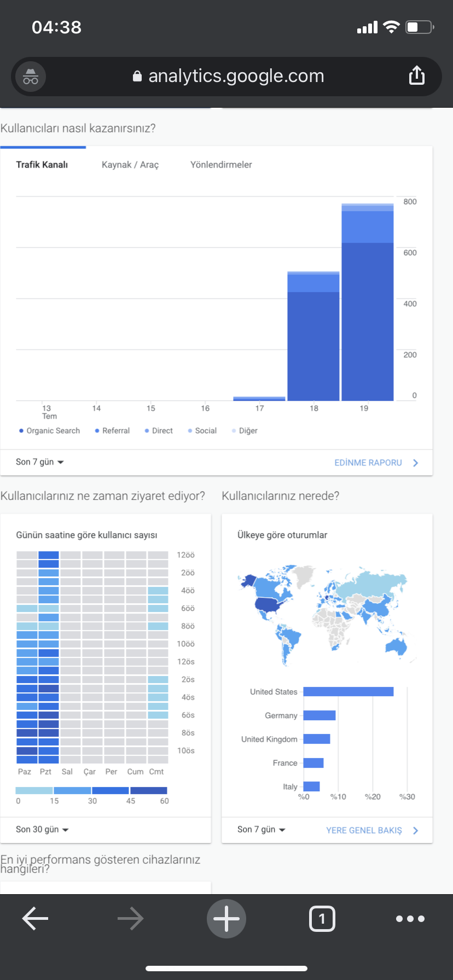
Task: Switch to the Kaynak / Araç tab
Action: click(x=130, y=165)
